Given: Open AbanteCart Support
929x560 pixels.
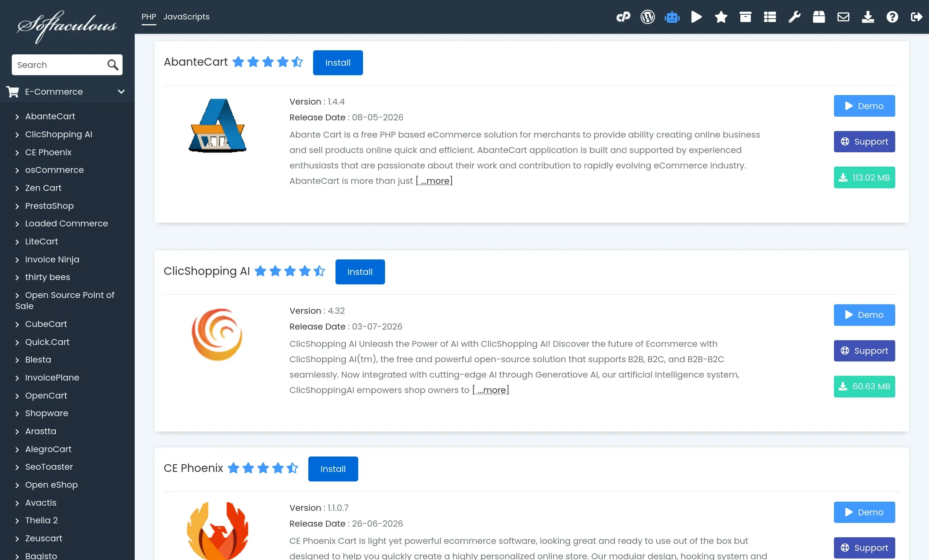Looking at the screenshot, I should 864,142.
